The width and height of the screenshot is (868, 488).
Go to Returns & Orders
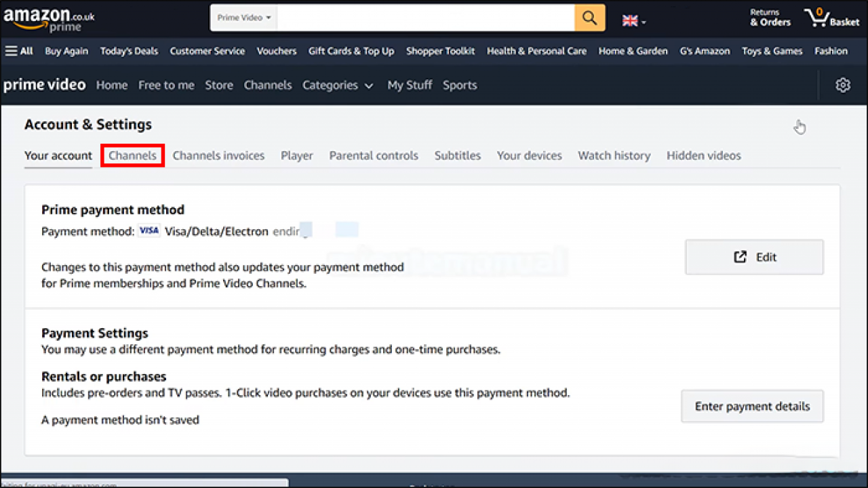click(x=769, y=18)
